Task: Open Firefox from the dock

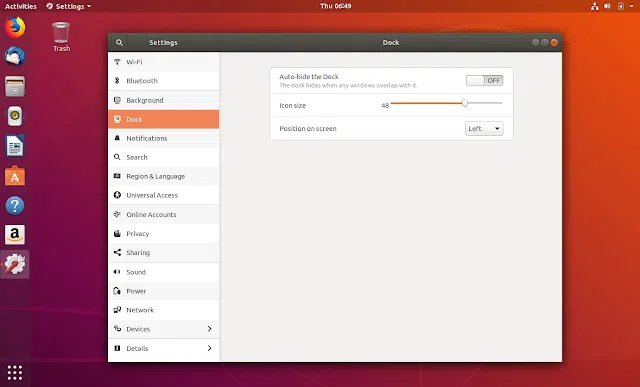Action: 15,27
